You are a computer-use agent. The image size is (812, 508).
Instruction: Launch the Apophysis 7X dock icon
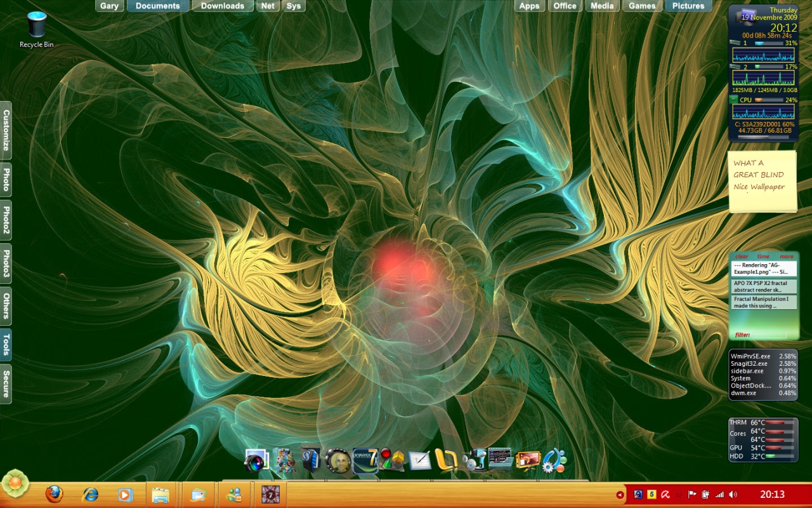tap(365, 460)
